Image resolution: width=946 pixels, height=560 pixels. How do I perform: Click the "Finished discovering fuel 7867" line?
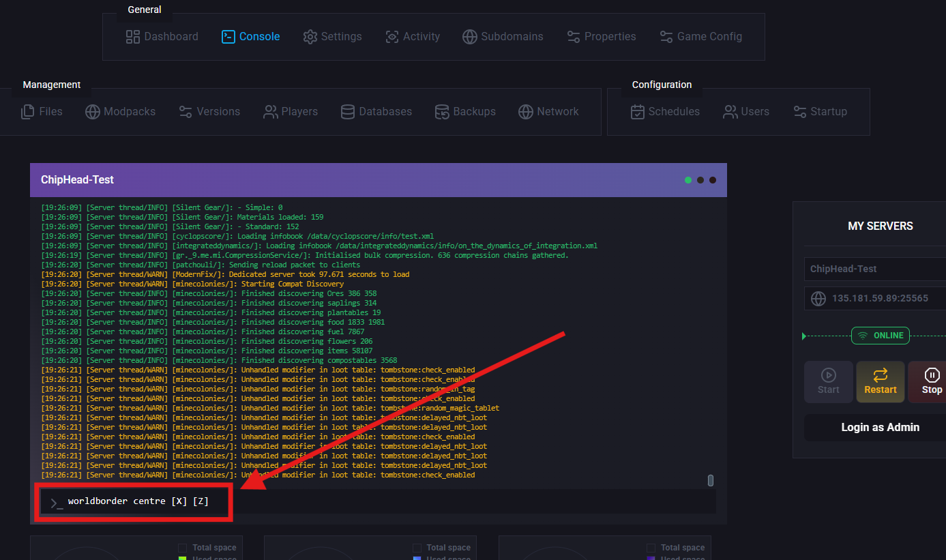[x=203, y=331]
